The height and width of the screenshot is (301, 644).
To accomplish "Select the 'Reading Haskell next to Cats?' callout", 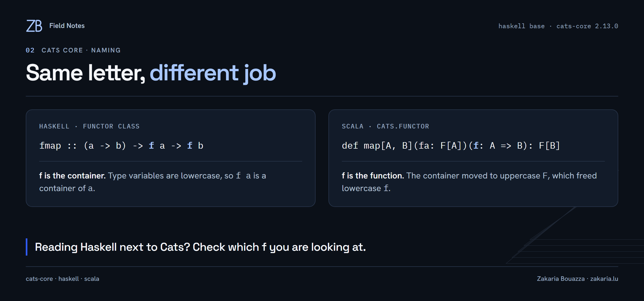I will tap(200, 247).
